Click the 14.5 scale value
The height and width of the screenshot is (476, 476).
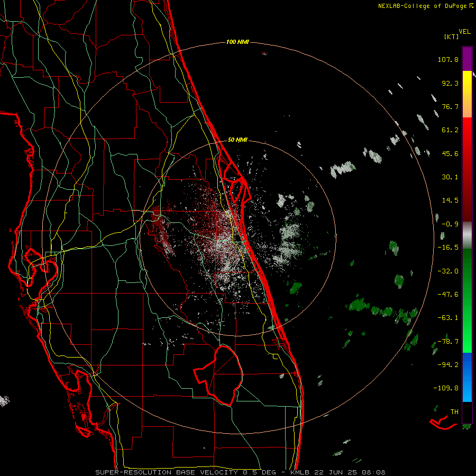[x=450, y=200]
